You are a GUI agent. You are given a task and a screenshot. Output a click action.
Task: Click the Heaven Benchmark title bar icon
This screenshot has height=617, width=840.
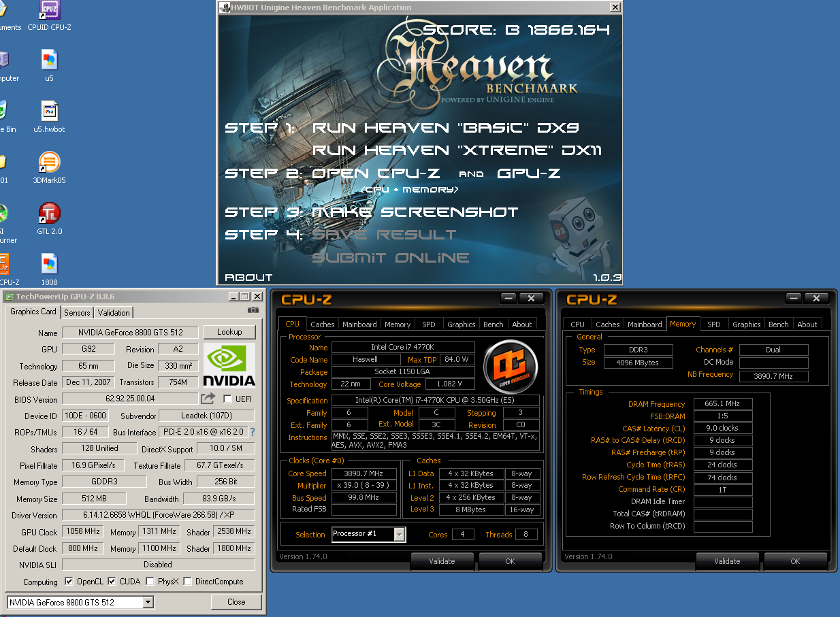225,7
